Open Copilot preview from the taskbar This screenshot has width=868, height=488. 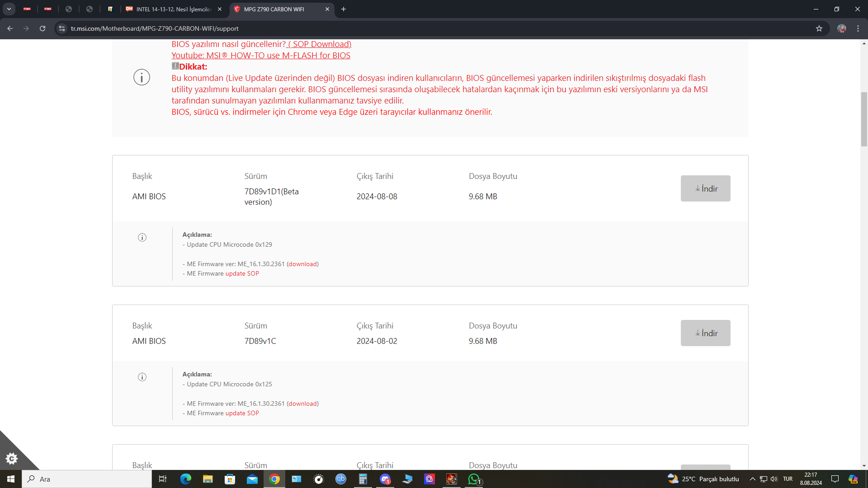point(853,479)
